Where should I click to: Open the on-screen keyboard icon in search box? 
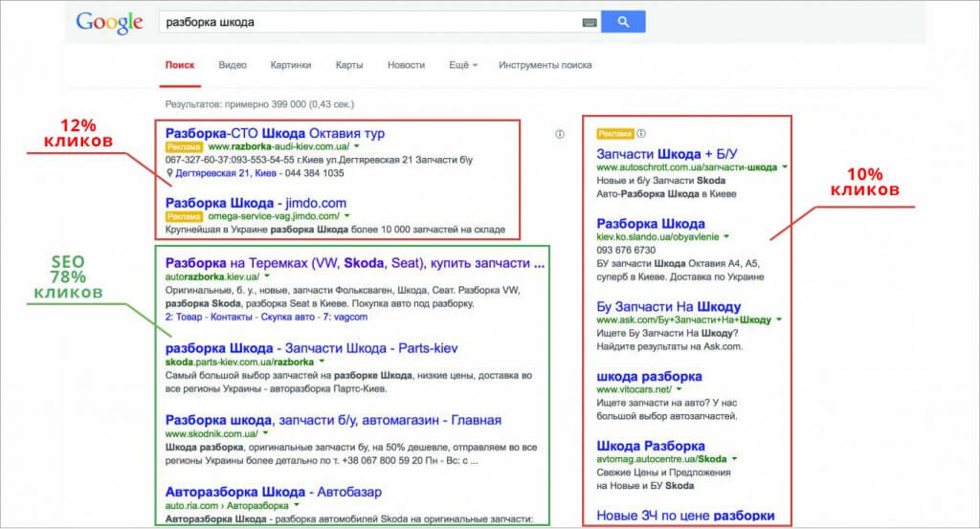click(x=589, y=23)
